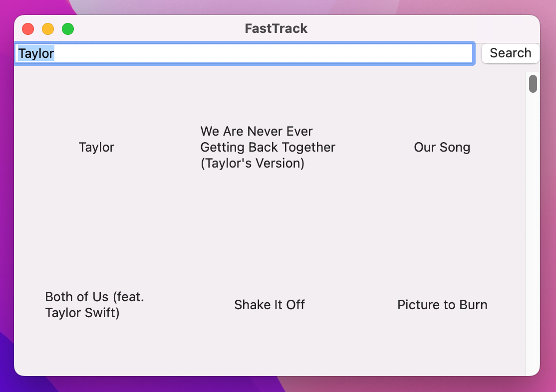Grab the vertical scrollbar thumb
The image size is (556, 392).
point(533,84)
